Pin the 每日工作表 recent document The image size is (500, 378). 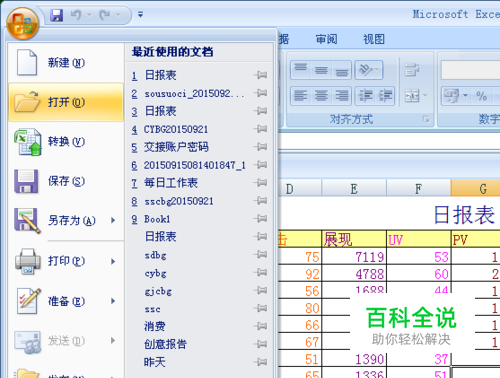261,183
